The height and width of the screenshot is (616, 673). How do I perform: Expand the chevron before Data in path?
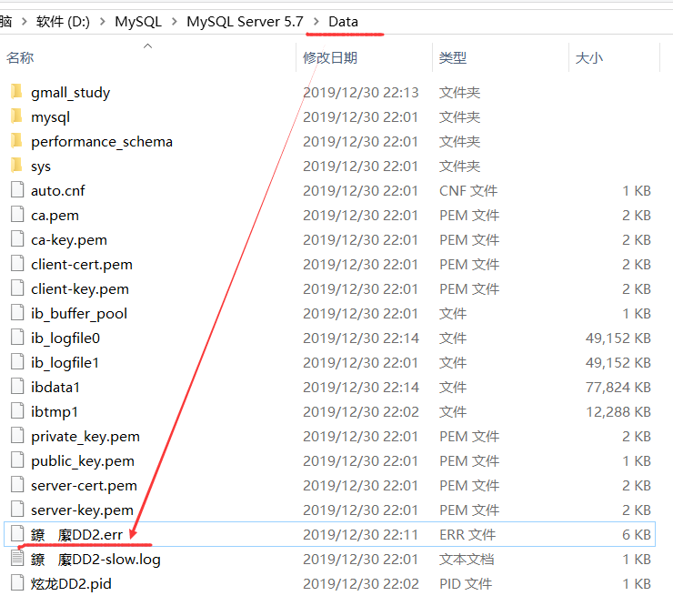(x=316, y=22)
